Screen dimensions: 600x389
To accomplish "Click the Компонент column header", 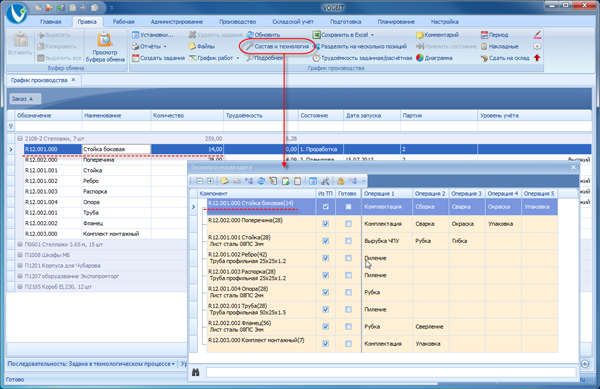I will coord(256,194).
